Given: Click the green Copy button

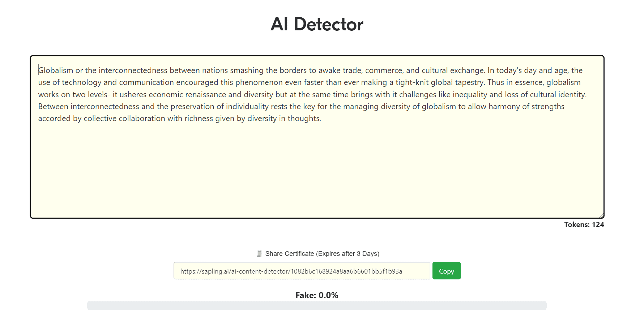Looking at the screenshot, I should 446,271.
